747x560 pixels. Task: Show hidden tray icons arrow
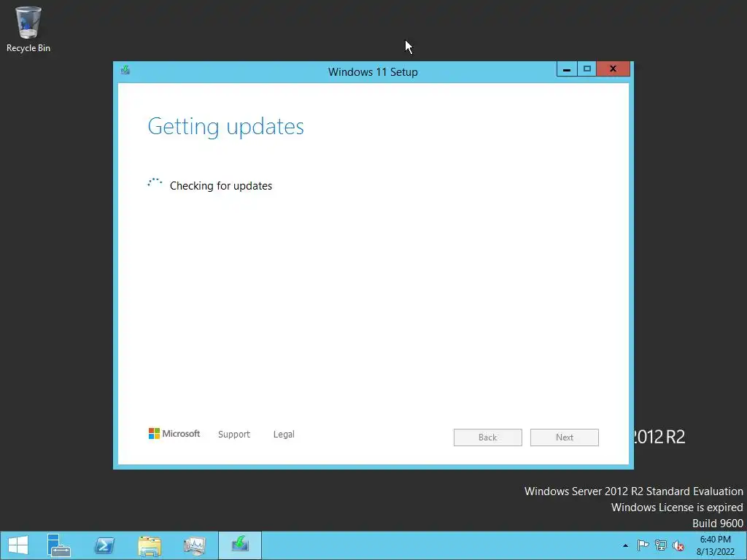(x=625, y=545)
